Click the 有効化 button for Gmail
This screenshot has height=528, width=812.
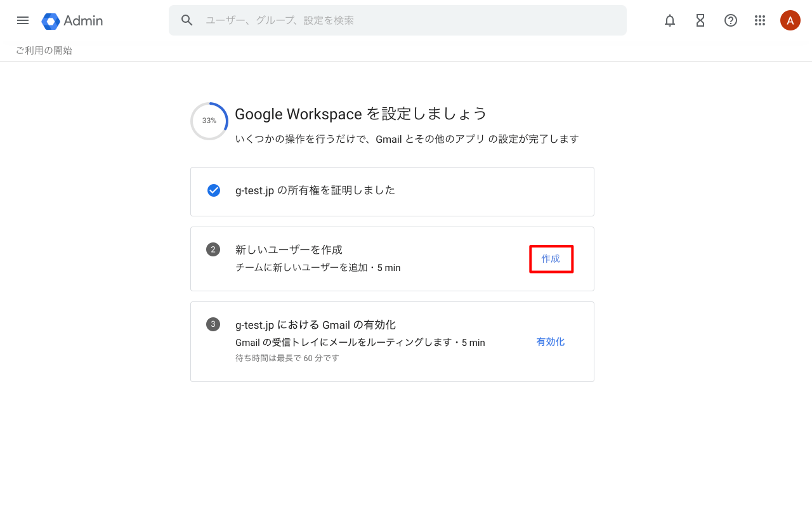pos(551,341)
